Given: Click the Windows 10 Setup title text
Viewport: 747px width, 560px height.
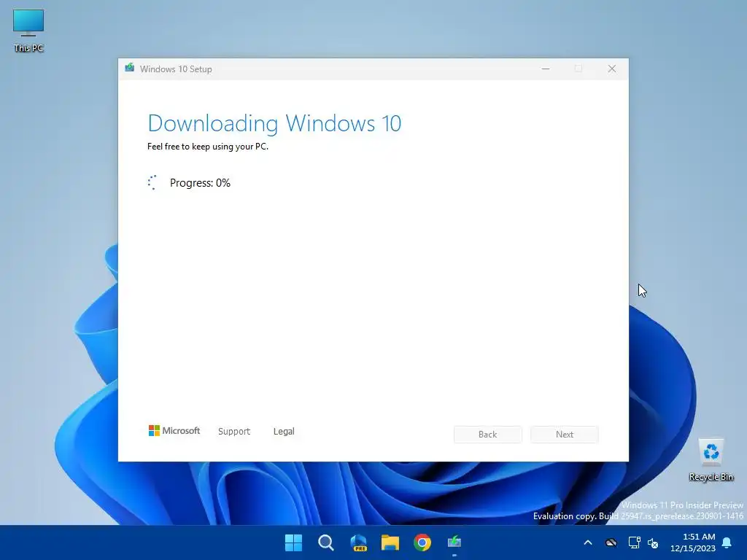Looking at the screenshot, I should click(176, 69).
